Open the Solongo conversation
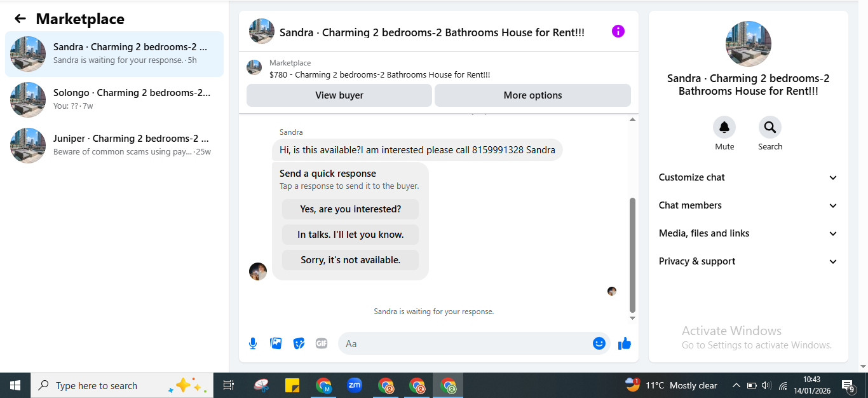Viewport: 868px width, 398px height. pyautogui.click(x=114, y=100)
